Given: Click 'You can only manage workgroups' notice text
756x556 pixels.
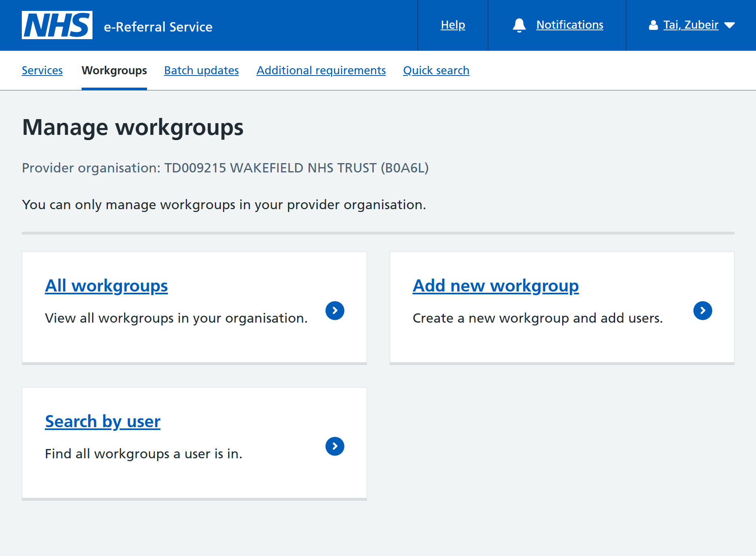Looking at the screenshot, I should [224, 205].
